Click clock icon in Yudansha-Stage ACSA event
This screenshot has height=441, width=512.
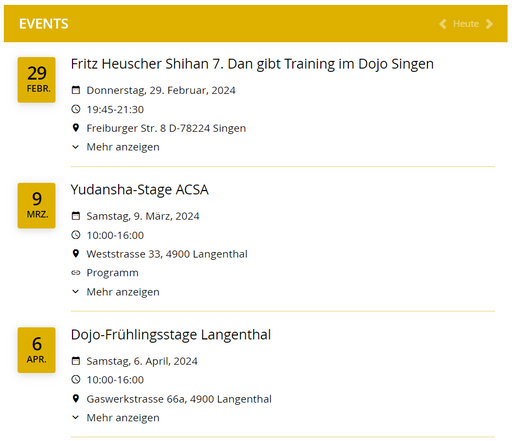[x=76, y=235]
